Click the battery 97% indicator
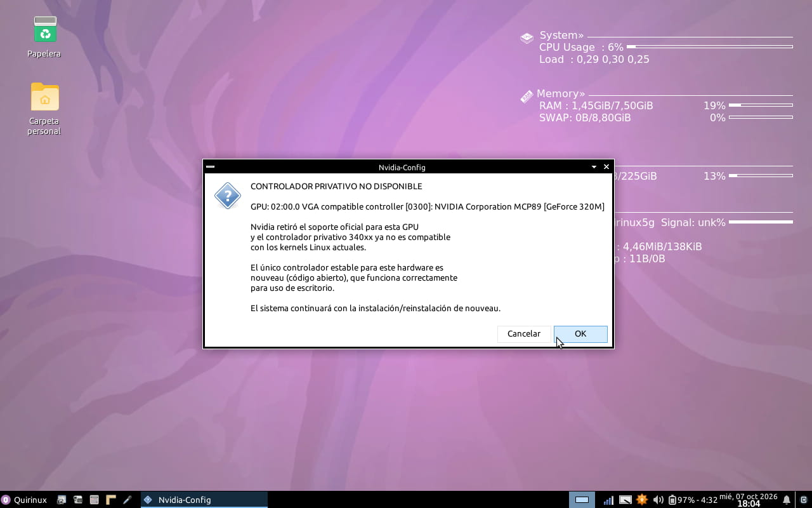The width and height of the screenshot is (812, 508). click(693, 500)
